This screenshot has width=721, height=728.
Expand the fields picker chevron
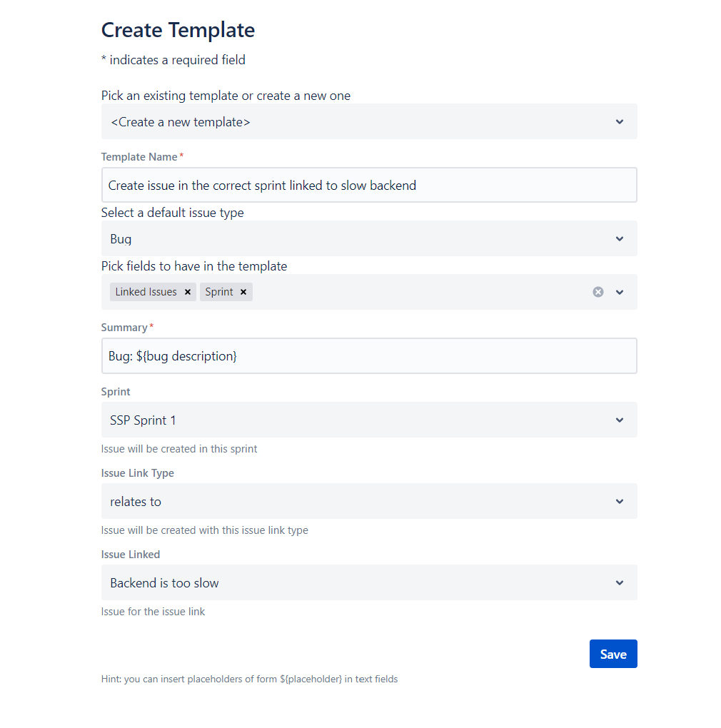click(x=620, y=292)
